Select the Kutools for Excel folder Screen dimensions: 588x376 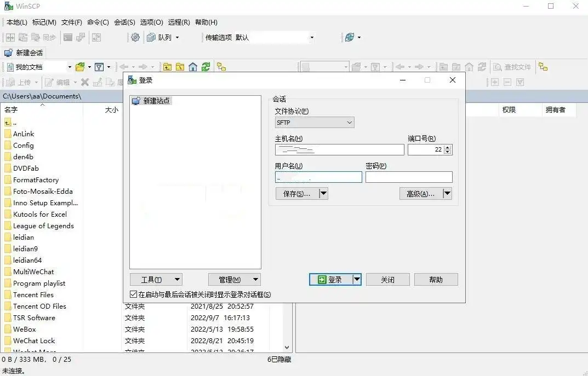click(x=40, y=214)
